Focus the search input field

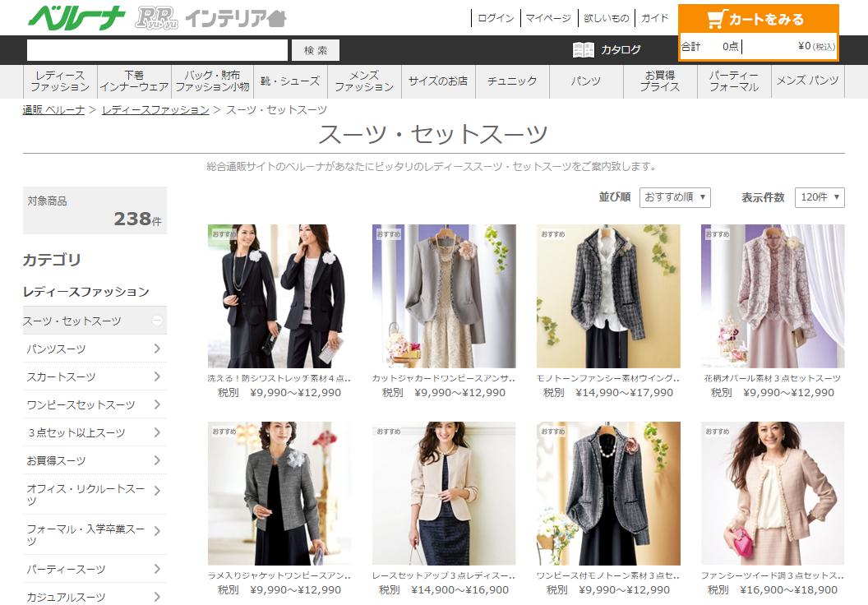click(157, 50)
